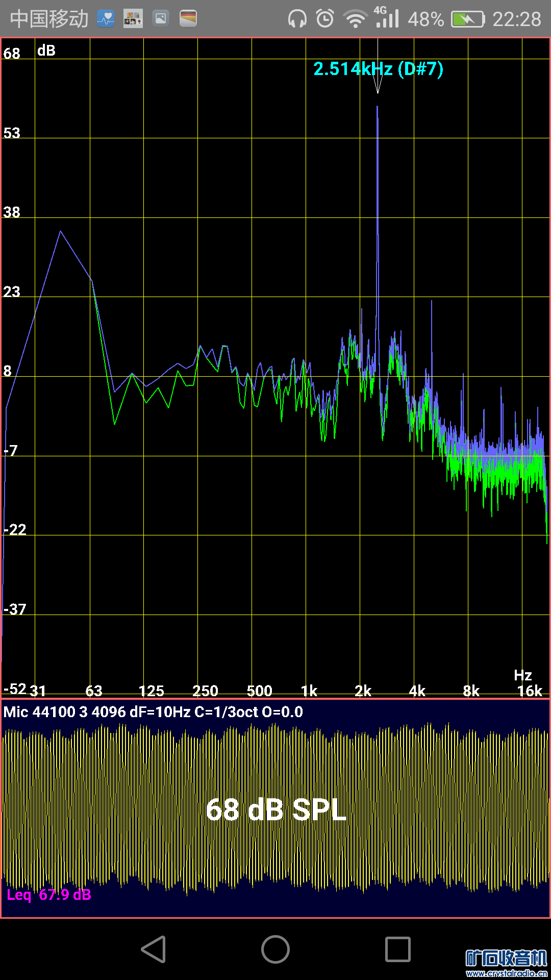Tap the battery charging icon
The width and height of the screenshot is (551, 980).
(x=467, y=19)
